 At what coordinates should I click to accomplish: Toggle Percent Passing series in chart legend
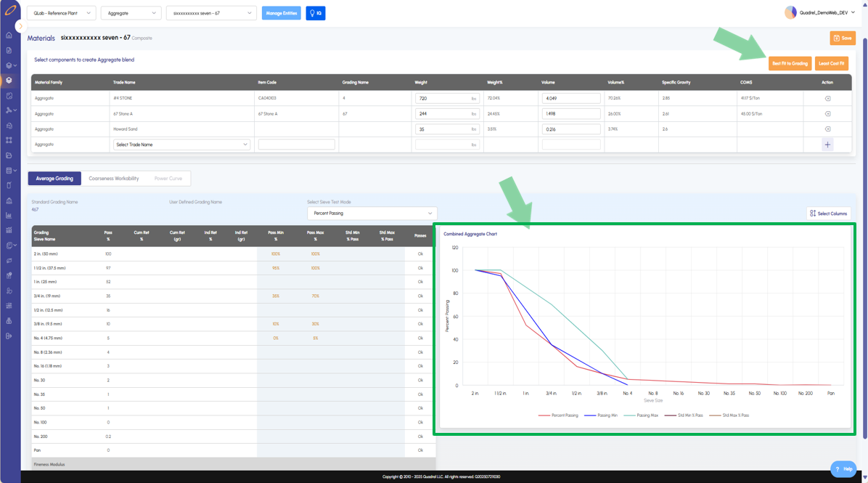click(x=559, y=415)
